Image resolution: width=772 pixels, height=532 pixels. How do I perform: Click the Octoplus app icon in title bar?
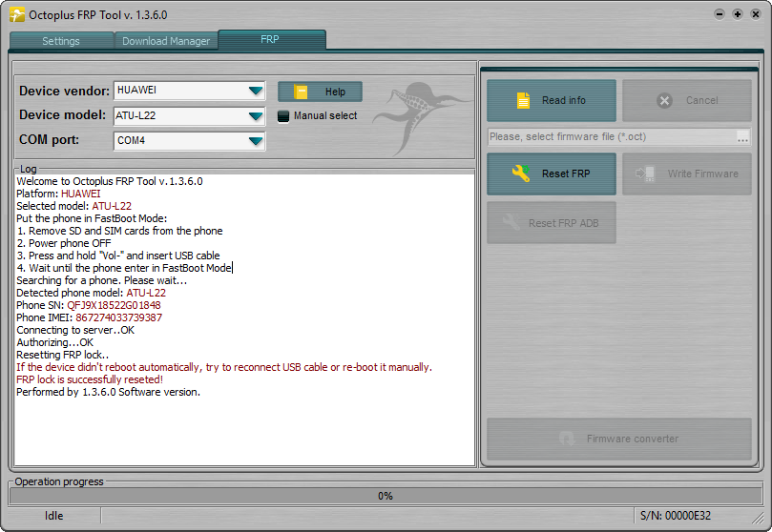17,14
